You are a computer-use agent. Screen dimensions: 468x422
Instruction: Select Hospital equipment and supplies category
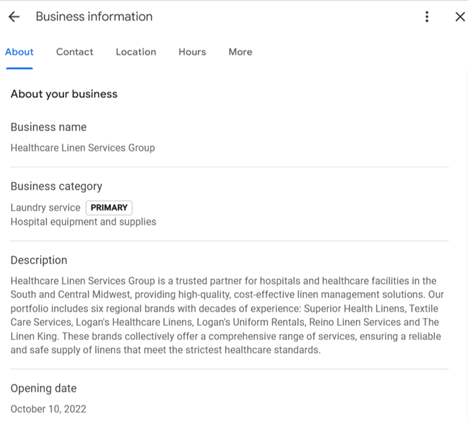[83, 222]
